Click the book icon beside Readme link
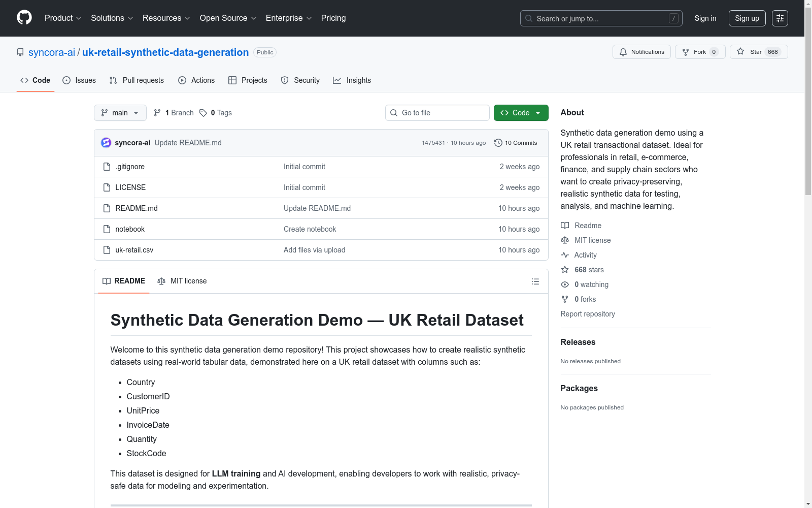 (565, 226)
